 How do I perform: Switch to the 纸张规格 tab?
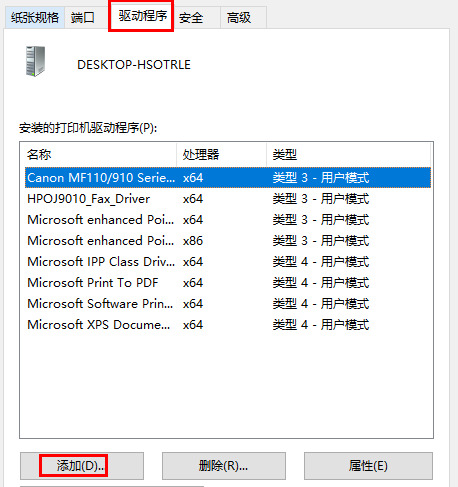[35, 17]
